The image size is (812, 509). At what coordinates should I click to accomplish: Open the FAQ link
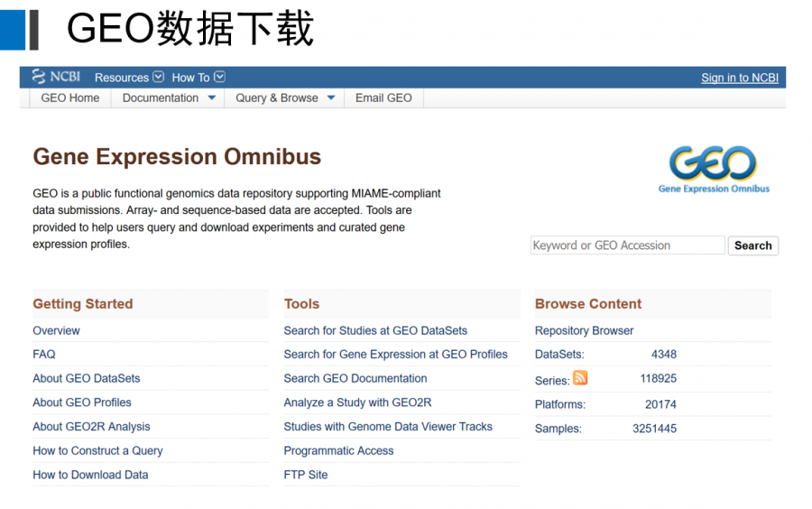tap(44, 355)
